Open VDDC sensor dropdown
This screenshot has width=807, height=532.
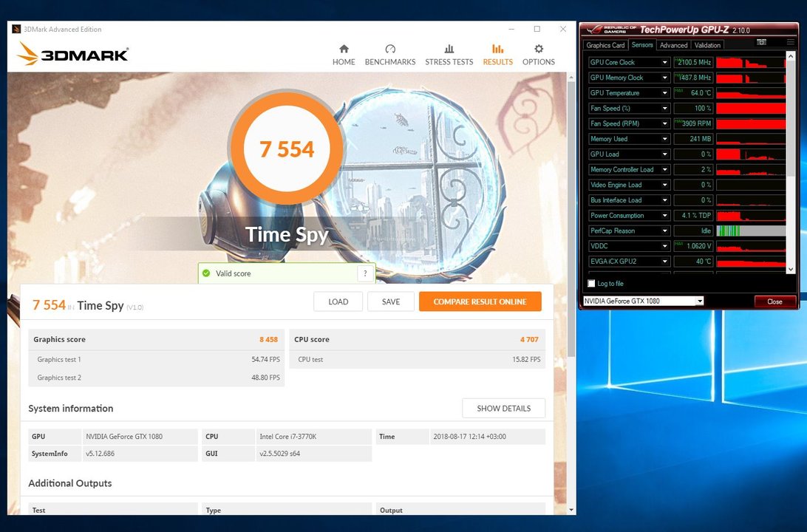[664, 246]
